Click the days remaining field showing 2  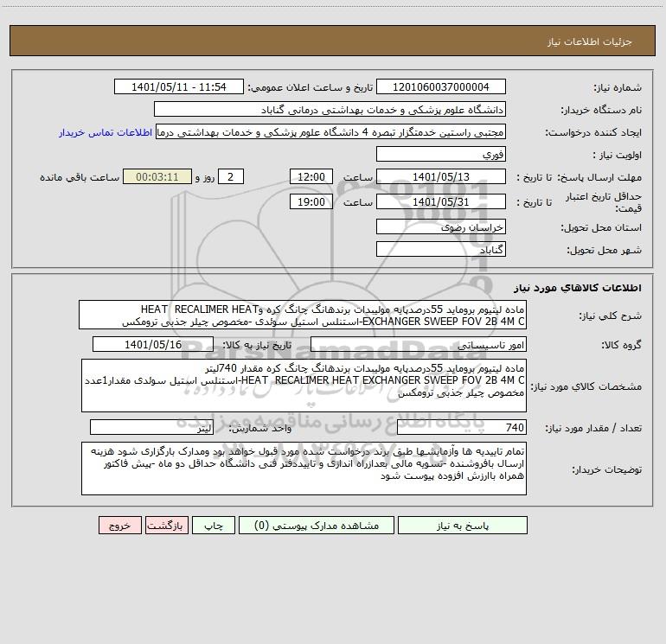point(231,176)
